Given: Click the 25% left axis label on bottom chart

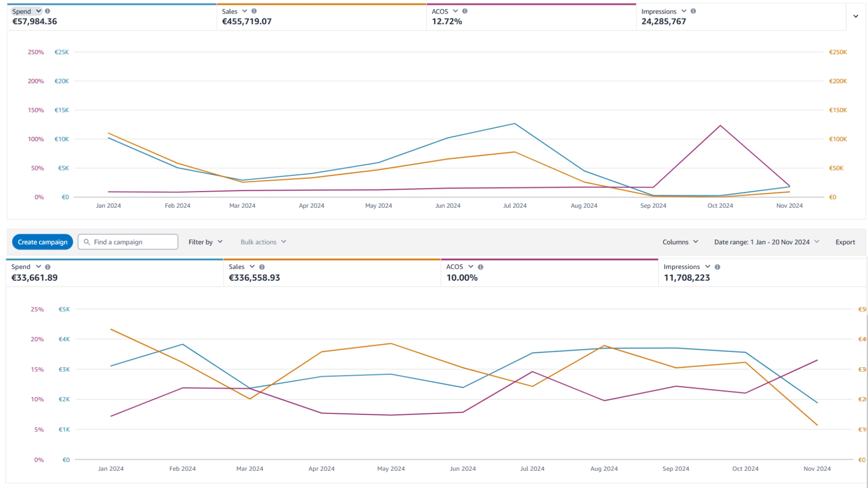Looking at the screenshot, I should click(37, 310).
